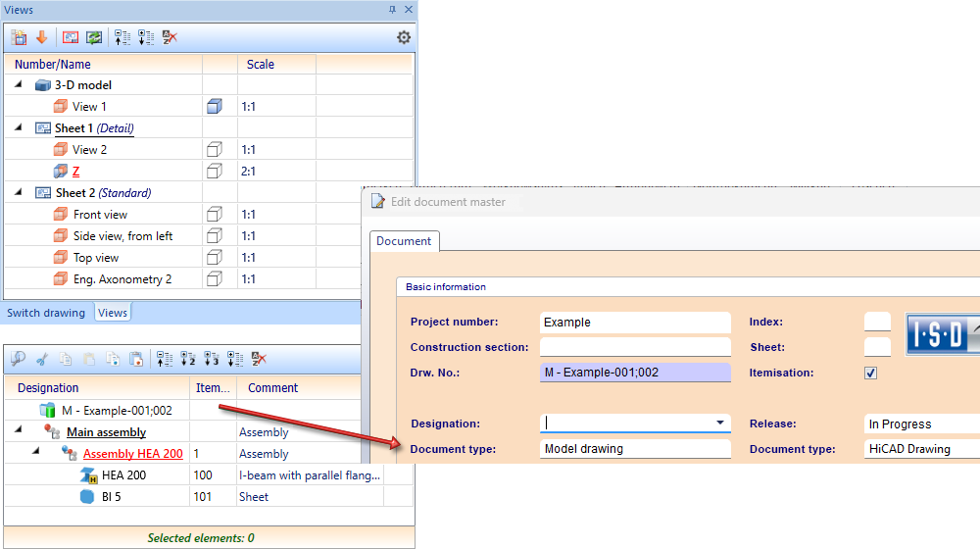Click the I-beam with parallel flang... comment

click(310, 475)
